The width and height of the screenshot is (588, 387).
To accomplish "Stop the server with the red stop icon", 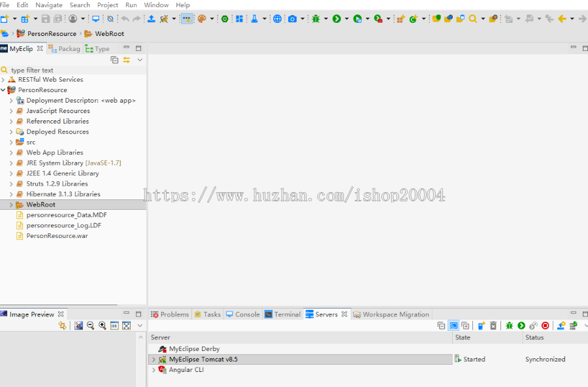I will pyautogui.click(x=546, y=326).
